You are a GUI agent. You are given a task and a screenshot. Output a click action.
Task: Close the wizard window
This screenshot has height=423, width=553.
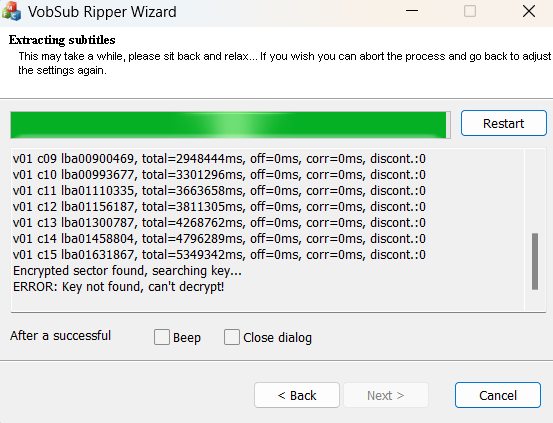[x=529, y=11]
